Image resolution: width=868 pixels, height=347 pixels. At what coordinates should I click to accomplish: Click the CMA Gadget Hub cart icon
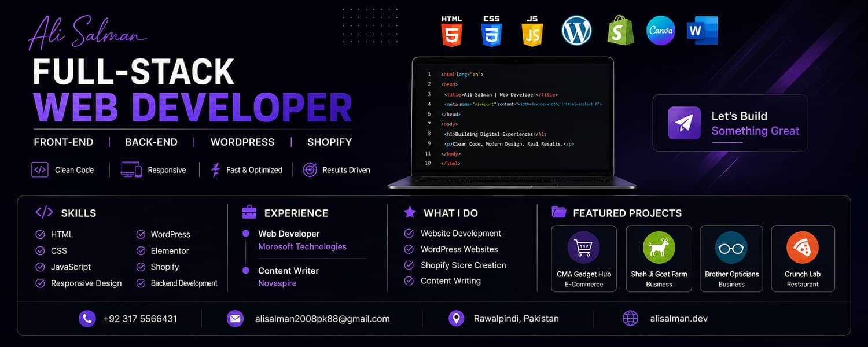click(583, 248)
